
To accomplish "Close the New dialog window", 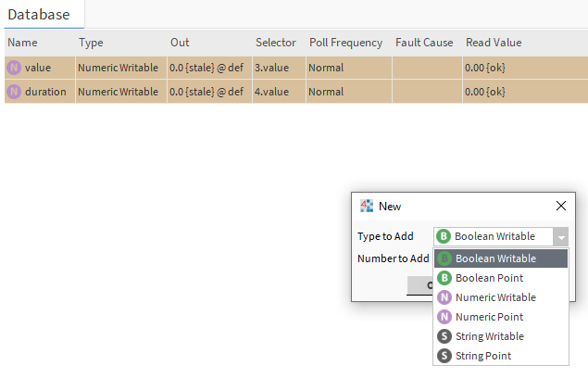I will [x=560, y=206].
